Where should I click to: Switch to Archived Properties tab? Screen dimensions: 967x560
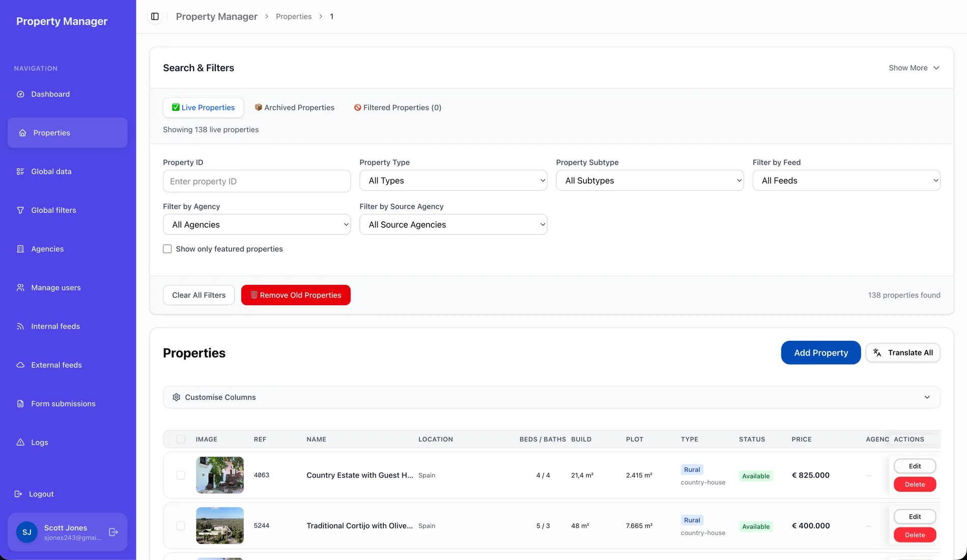[294, 107]
